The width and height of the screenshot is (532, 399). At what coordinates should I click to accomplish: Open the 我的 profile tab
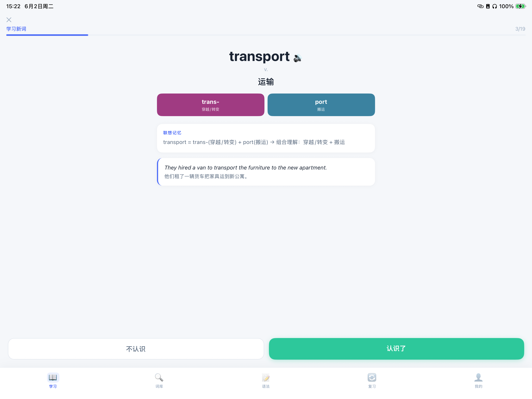(478, 380)
